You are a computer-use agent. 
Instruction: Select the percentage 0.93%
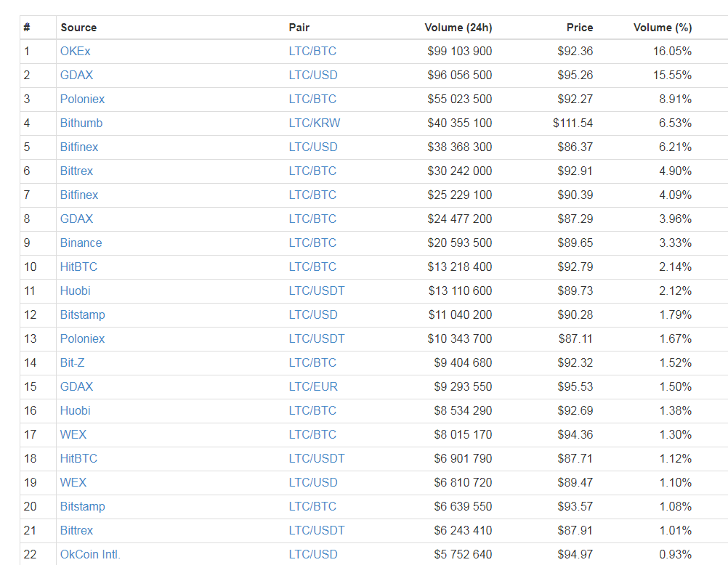click(676, 554)
